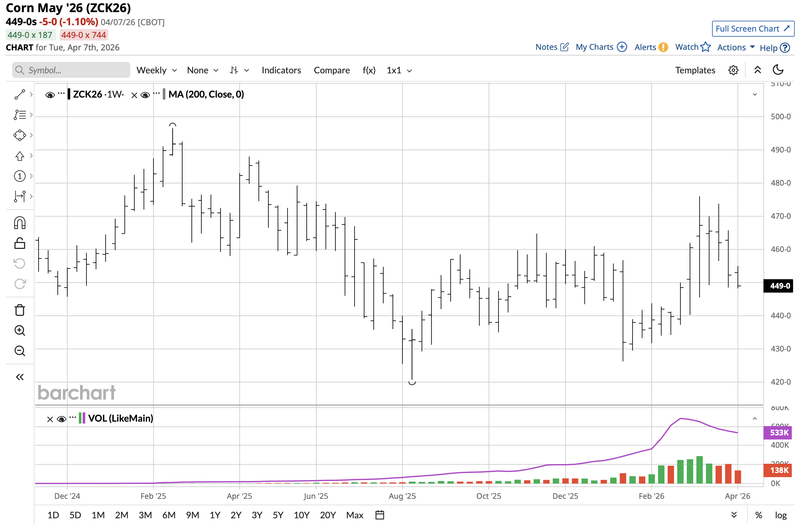Switch to dark mode moon icon
Viewport: 796px width, 532px height.
tap(778, 70)
